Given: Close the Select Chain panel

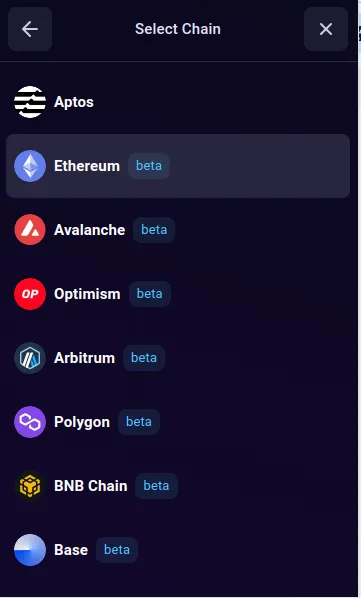Looking at the screenshot, I should (326, 29).
